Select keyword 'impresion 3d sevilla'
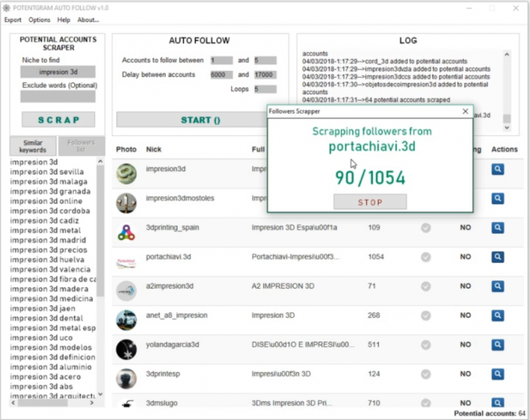The image size is (530, 420). point(47,172)
